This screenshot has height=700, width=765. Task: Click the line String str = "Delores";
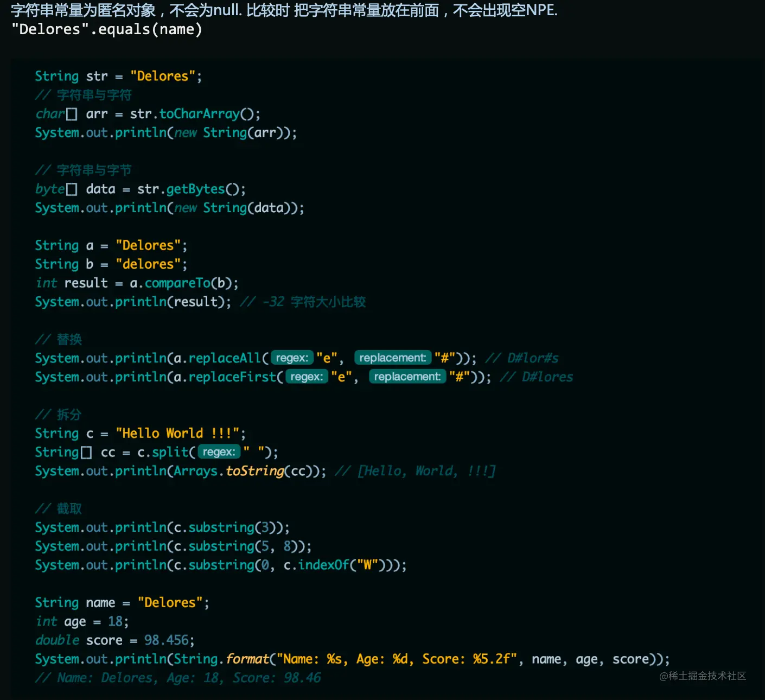click(x=118, y=76)
